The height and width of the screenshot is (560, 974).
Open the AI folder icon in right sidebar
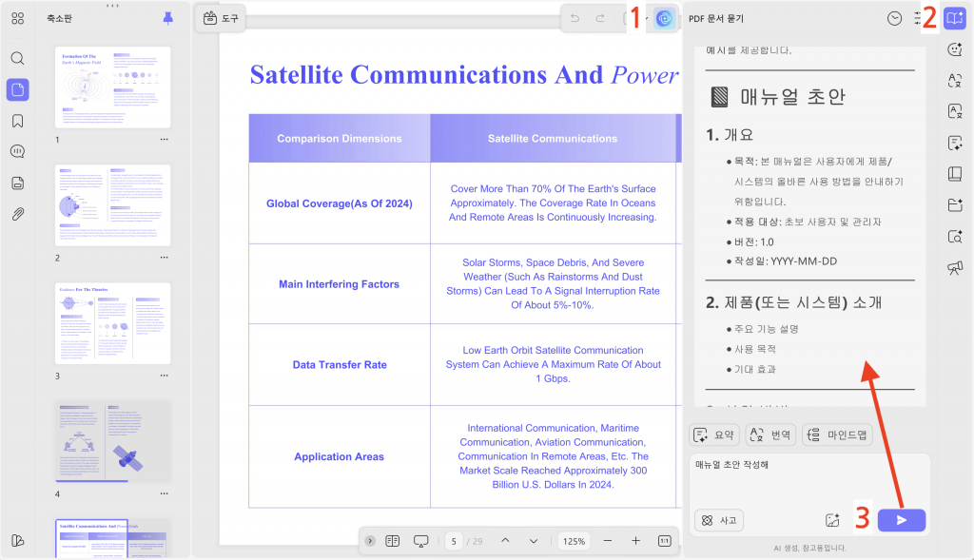955,204
